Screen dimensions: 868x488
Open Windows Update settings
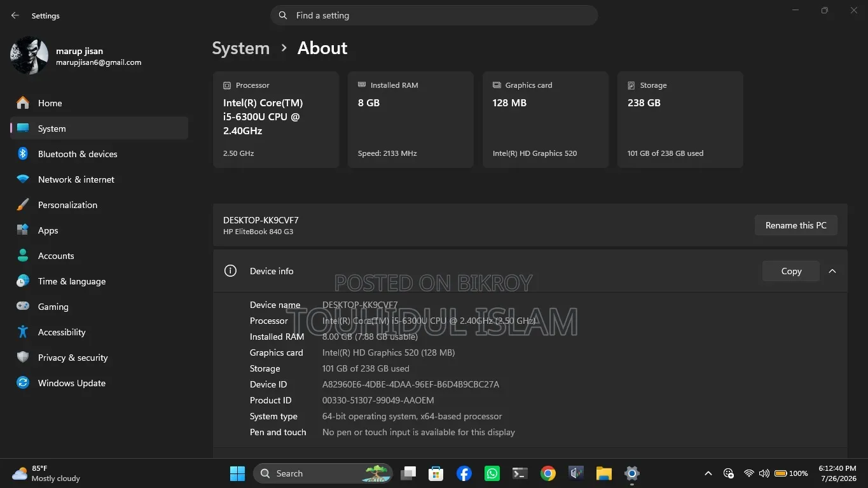click(x=99, y=383)
